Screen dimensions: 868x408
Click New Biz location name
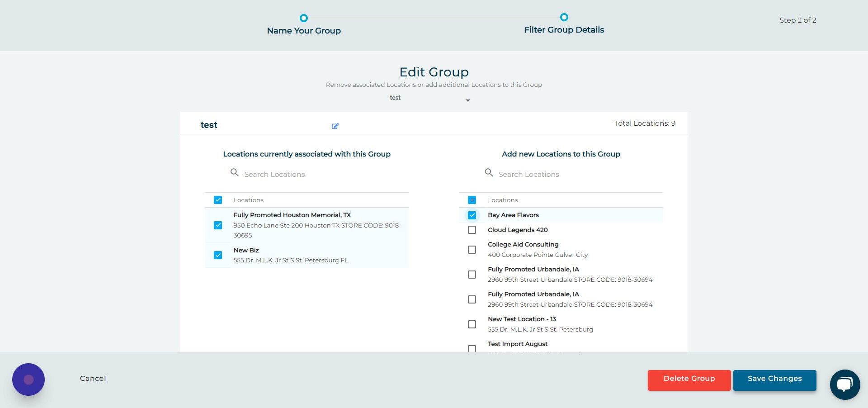pos(246,251)
